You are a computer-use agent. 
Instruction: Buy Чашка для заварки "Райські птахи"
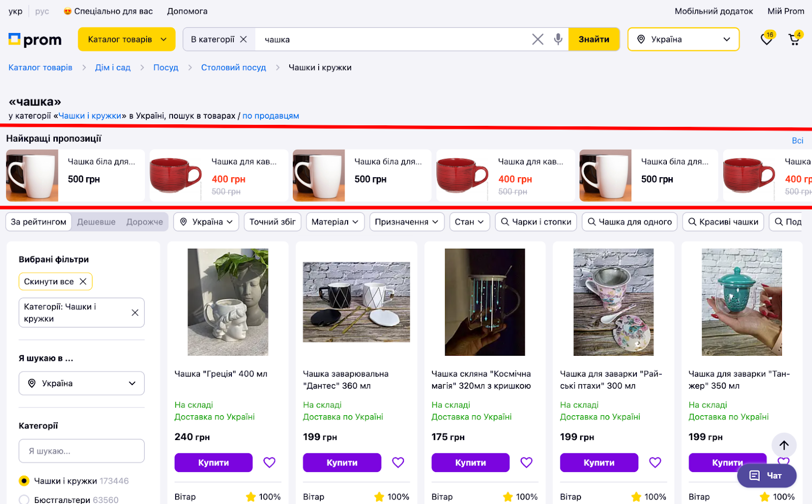pyautogui.click(x=599, y=462)
